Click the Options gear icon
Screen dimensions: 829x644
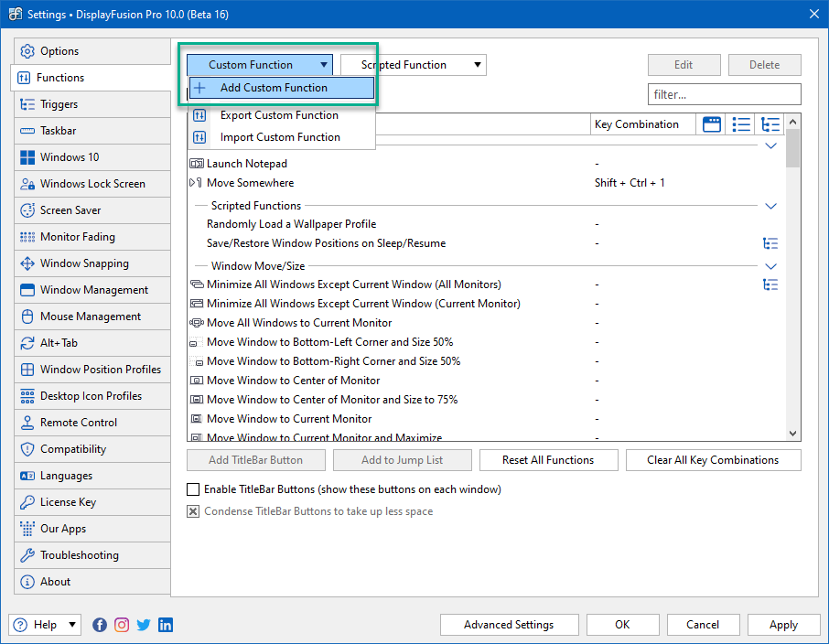(27, 51)
